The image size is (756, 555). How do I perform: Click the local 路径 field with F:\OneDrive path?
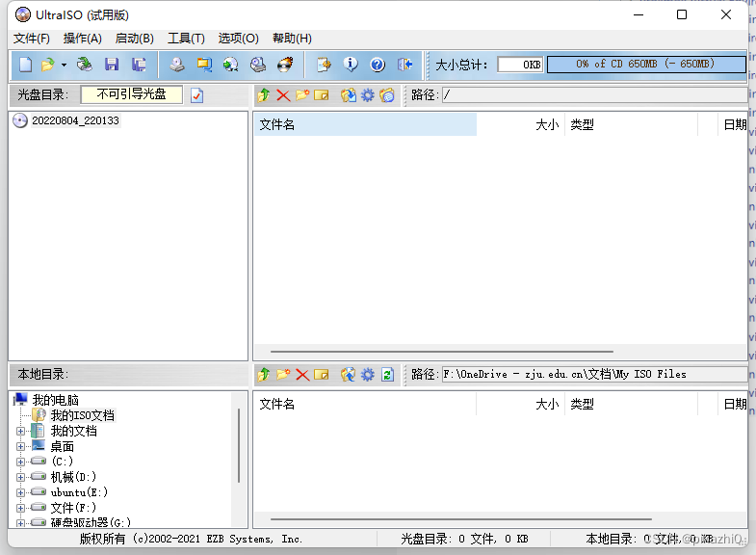point(595,374)
